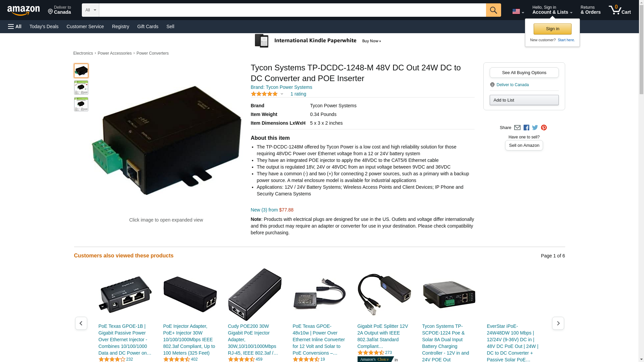
Task: Select the second product thumbnail image
Action: tap(81, 87)
